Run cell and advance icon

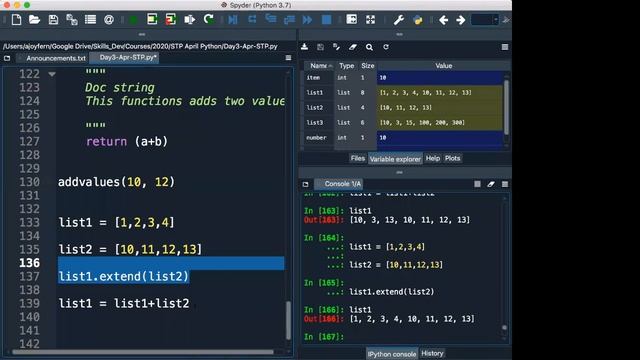pyautogui.click(x=171, y=20)
